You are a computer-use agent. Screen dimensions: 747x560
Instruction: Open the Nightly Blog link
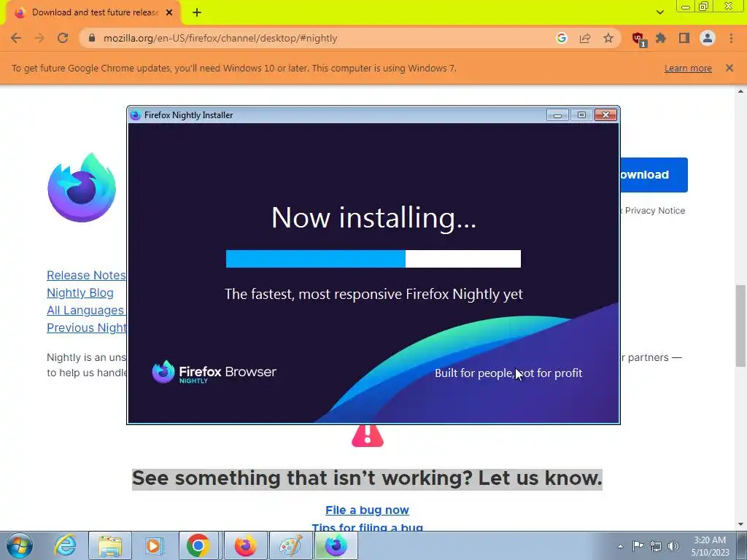[80, 293]
